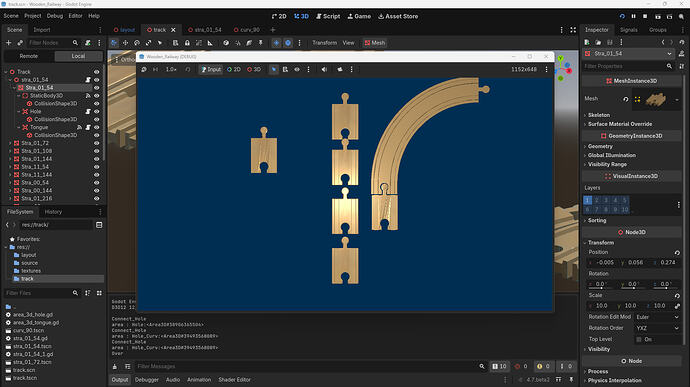Toggle visibility of the Tongue node
690x387 pixels.
96,127
